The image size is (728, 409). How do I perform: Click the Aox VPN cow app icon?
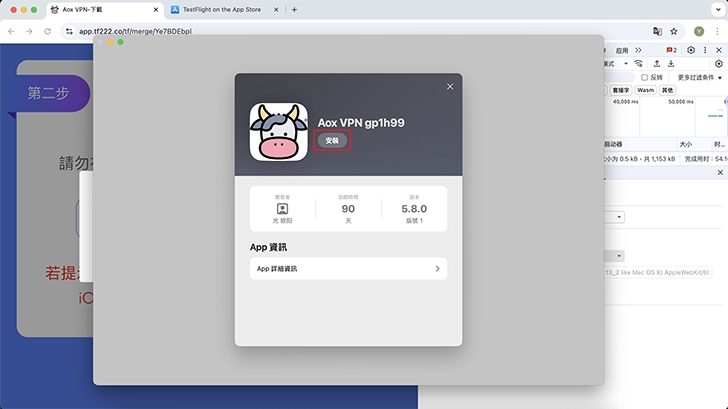279,133
